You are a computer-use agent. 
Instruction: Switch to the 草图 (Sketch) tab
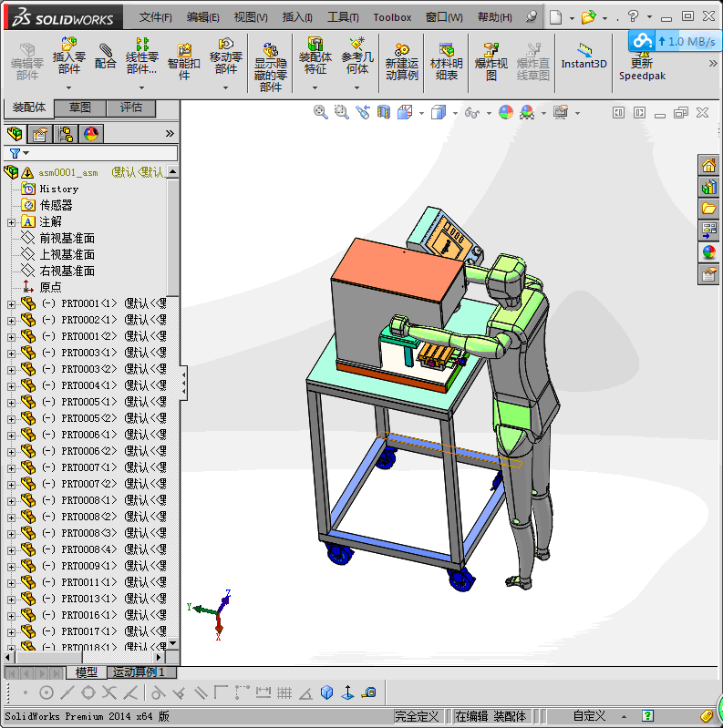tap(80, 108)
